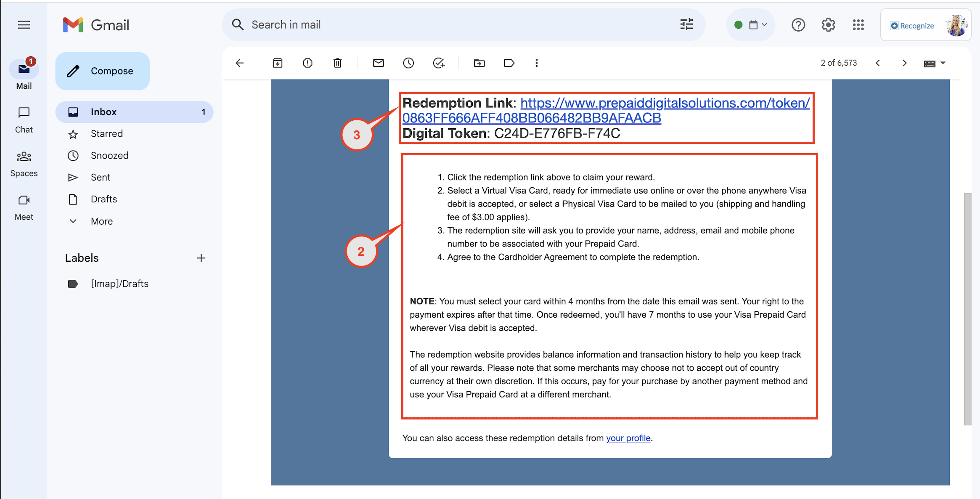
Task: Open Spaces from the left rail
Action: coord(24,164)
